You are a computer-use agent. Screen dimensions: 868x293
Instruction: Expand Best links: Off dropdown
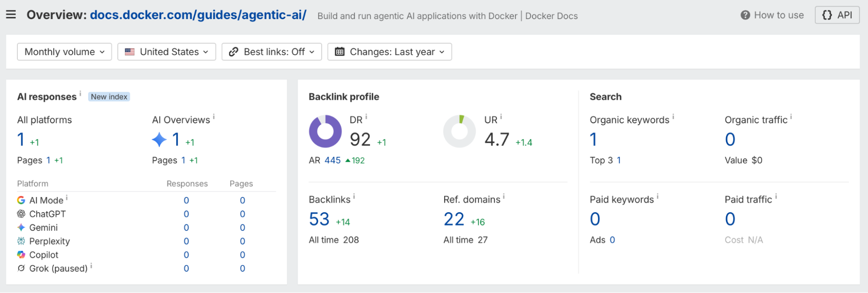point(272,52)
